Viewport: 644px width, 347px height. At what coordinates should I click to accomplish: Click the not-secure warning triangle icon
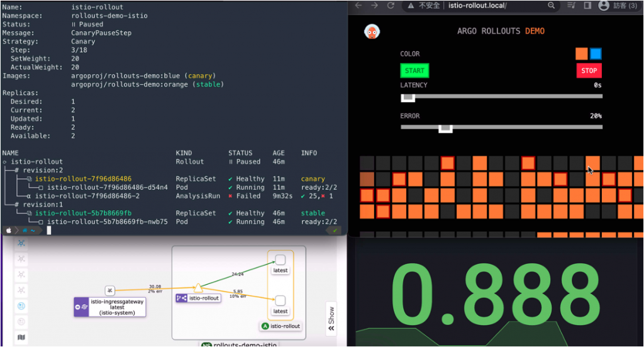(x=411, y=6)
